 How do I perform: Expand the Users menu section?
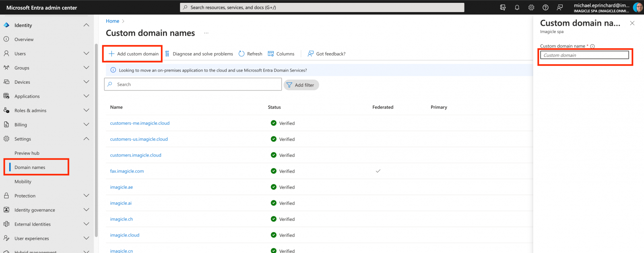pos(86,53)
